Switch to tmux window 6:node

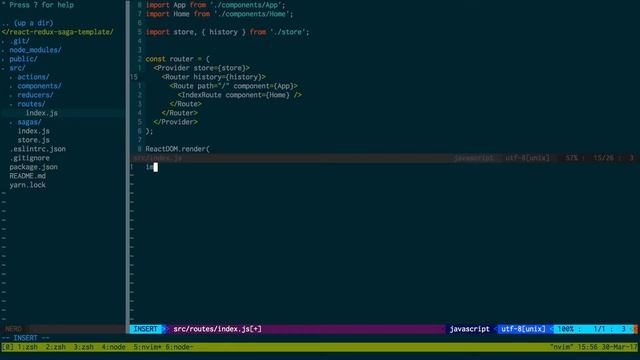pyautogui.click(x=179, y=347)
